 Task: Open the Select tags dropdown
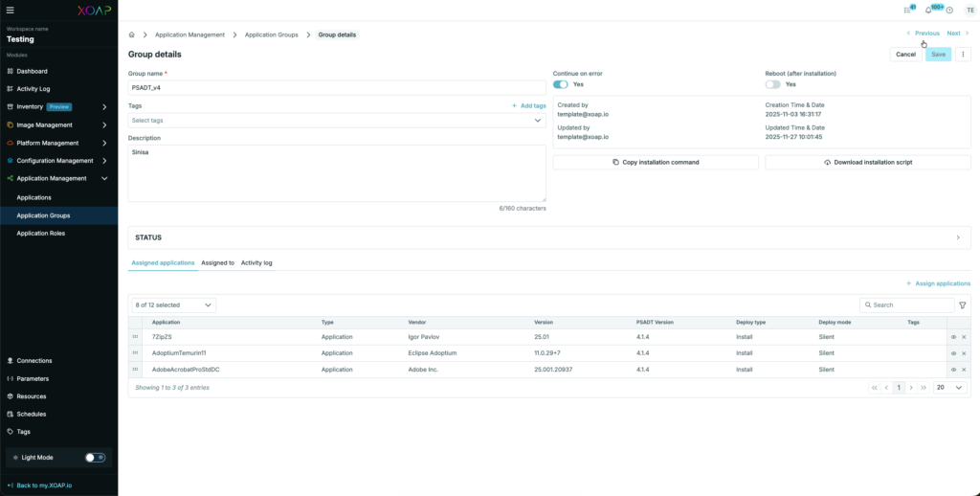point(337,121)
